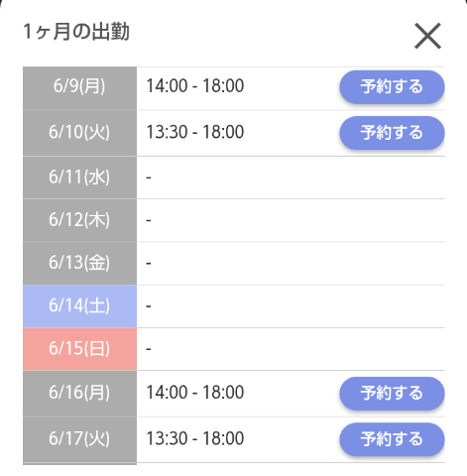Click 予約する for 6/16(月)
Screen dimensions: 467x476
392,394
